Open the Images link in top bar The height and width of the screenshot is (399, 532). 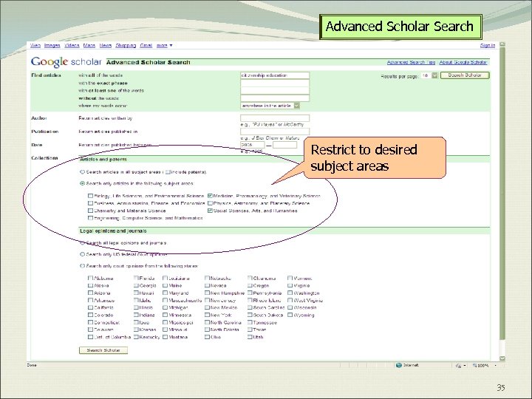pyautogui.click(x=52, y=46)
